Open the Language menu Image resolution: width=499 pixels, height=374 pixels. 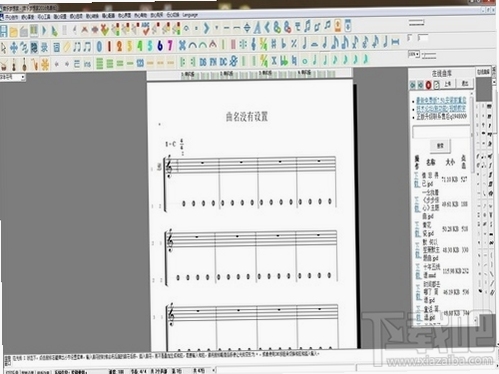(190, 15)
